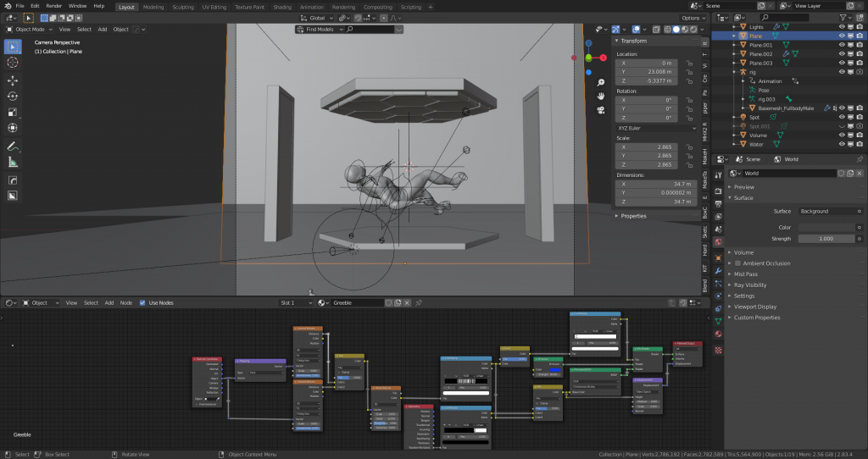This screenshot has height=459, width=868.
Task: Open the World properties tab
Action: coord(719,241)
